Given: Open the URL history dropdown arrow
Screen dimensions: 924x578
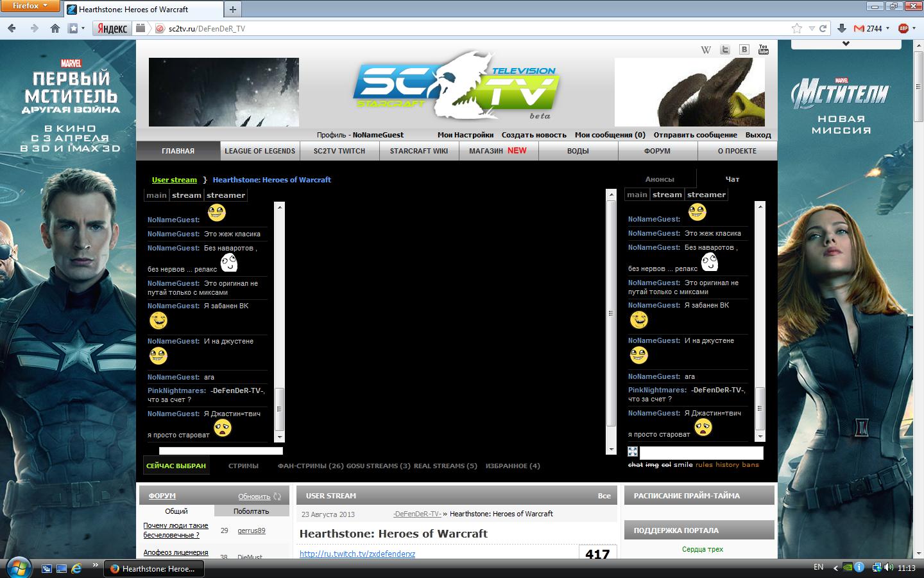Looking at the screenshot, I should [x=812, y=28].
